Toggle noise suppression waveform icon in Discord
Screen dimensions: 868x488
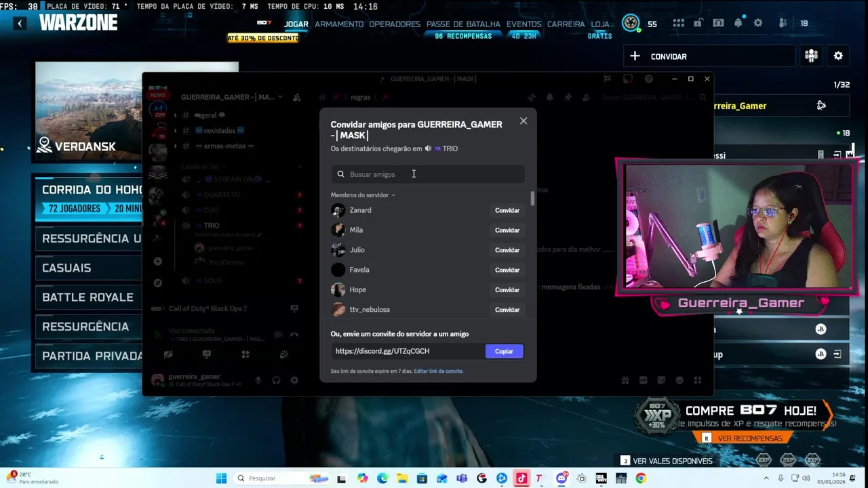pos(278,335)
